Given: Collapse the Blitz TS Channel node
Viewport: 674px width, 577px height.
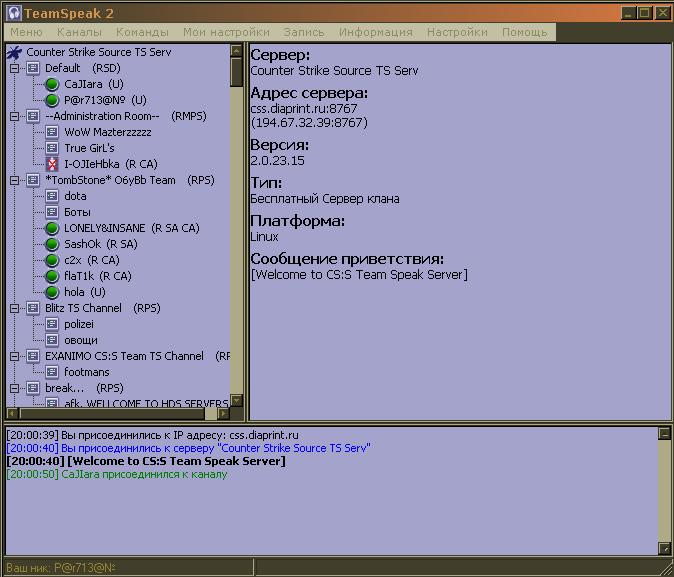Looking at the screenshot, I should (14, 308).
